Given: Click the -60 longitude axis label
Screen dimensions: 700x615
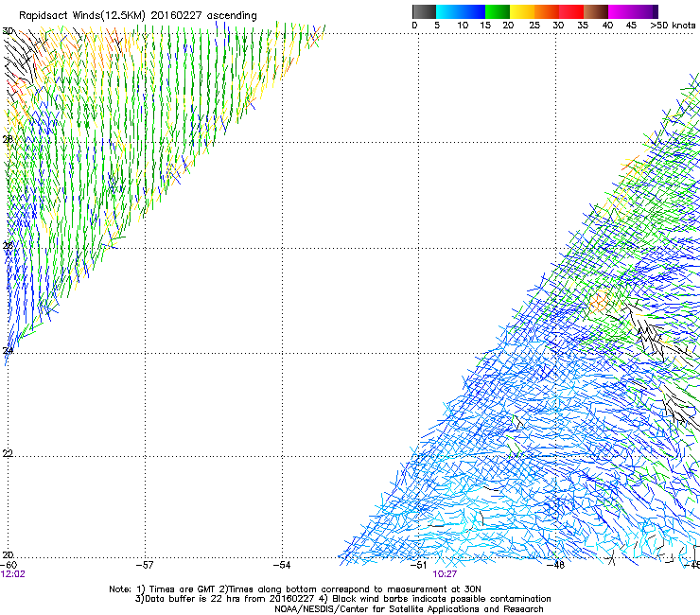Looking at the screenshot, I should (9, 565).
